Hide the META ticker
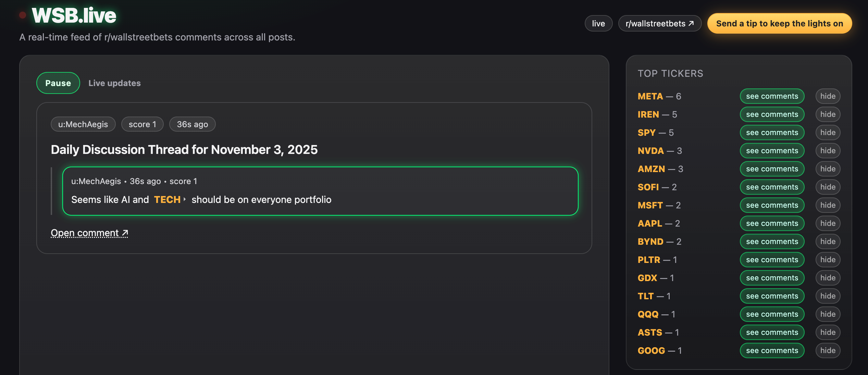 click(x=828, y=96)
